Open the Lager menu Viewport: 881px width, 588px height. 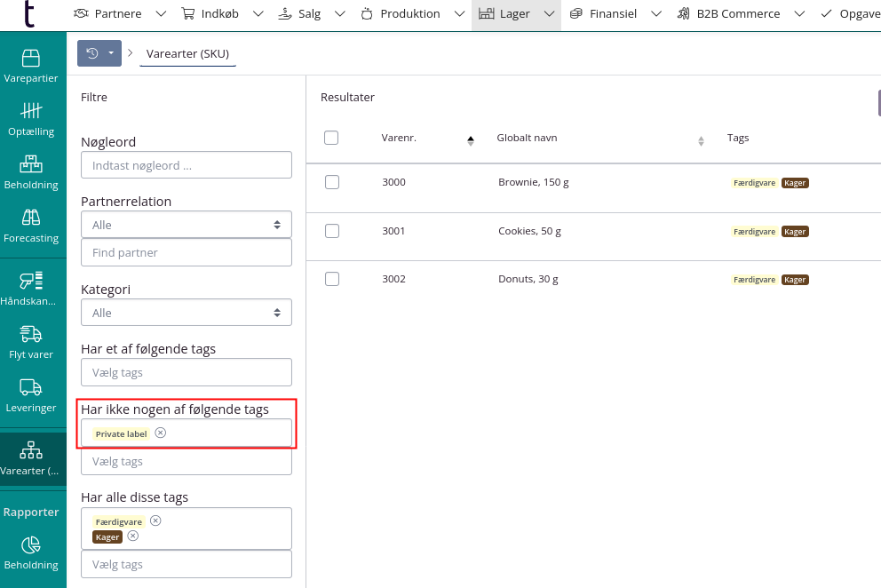[515, 14]
